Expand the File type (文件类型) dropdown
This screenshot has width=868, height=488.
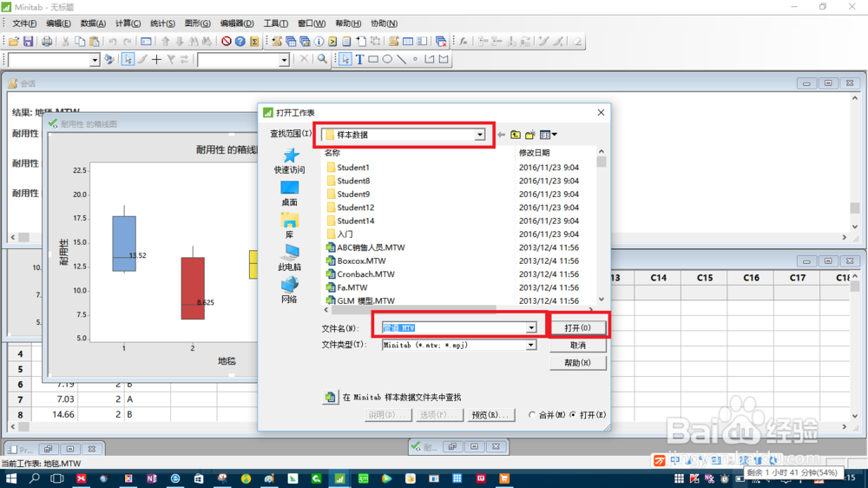coord(531,345)
